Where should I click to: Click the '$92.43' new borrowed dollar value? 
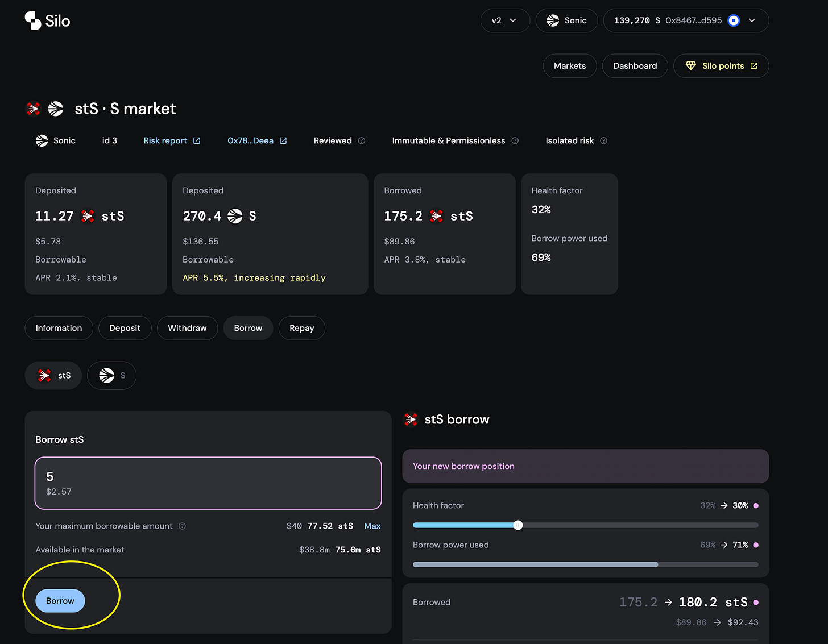[743, 622]
